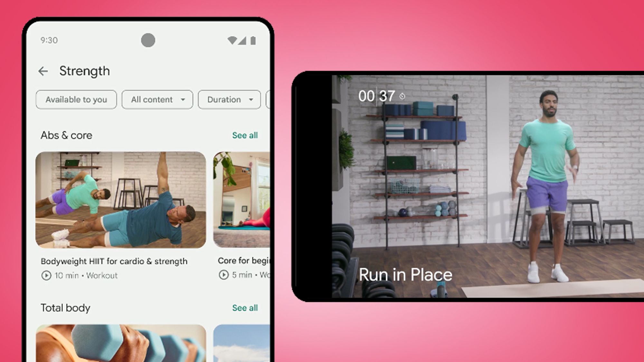The height and width of the screenshot is (362, 644).
Task: Toggle workout duration filter setting
Action: pos(228,99)
